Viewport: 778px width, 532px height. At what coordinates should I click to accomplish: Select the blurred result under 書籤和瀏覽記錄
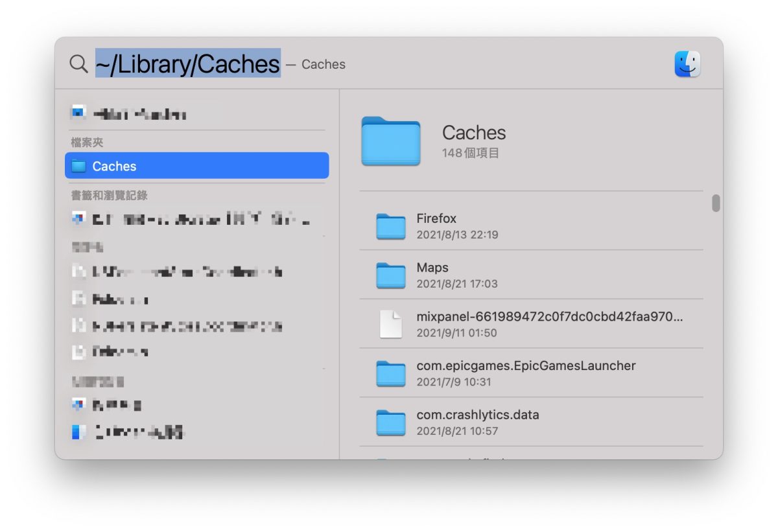(x=197, y=220)
